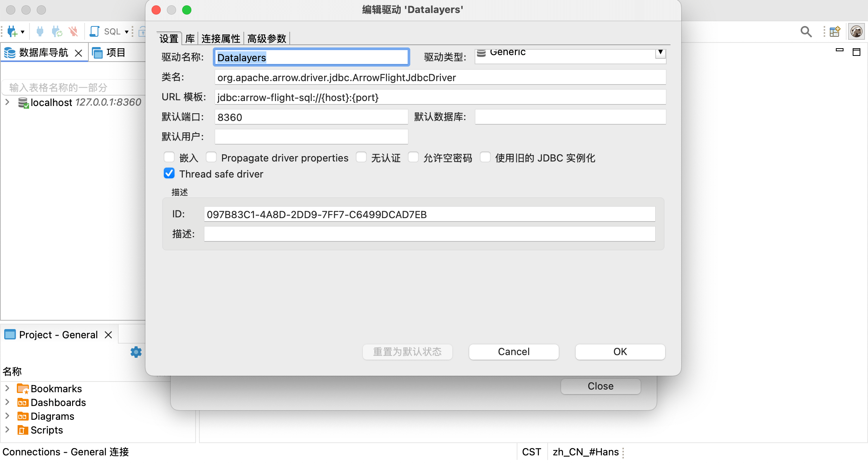This screenshot has height=463, width=868.
Task: Click the 名称 column header
Action: tap(12, 372)
